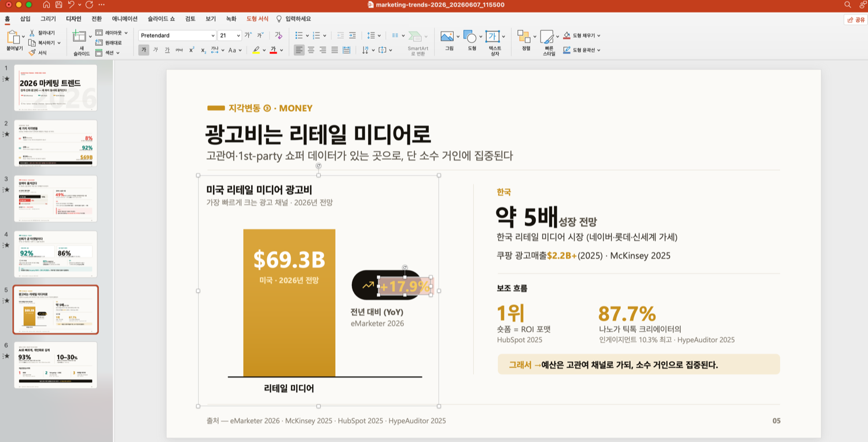The image size is (868, 442).
Task: Insert a picture using the 그림 icon
Action: (447, 36)
